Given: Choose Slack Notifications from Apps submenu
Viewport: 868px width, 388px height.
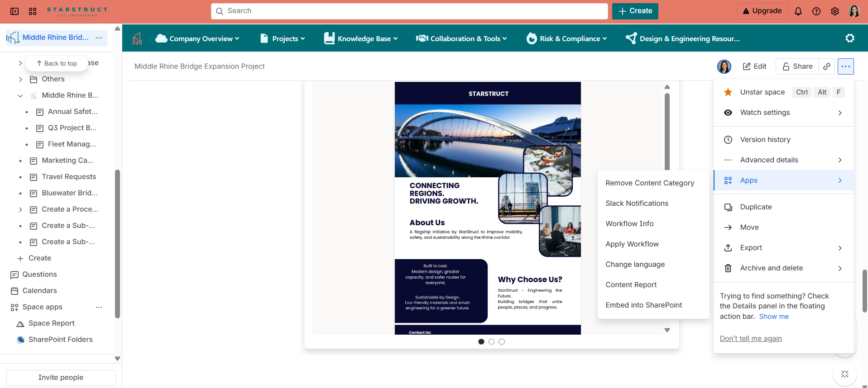Looking at the screenshot, I should (x=637, y=203).
